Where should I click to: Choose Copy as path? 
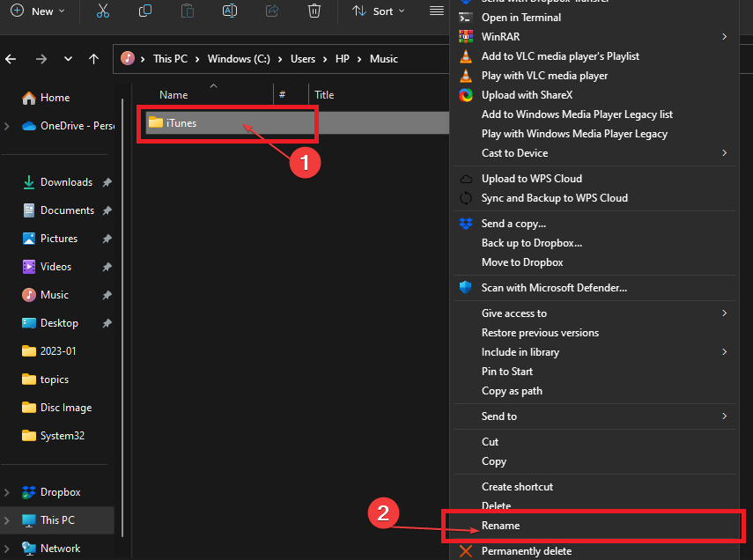pyautogui.click(x=594, y=391)
